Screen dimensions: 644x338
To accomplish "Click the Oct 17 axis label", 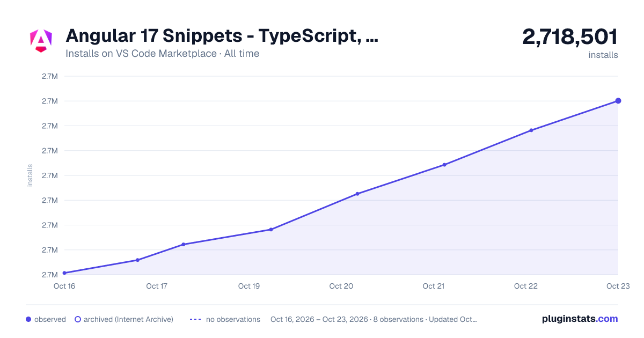I will [157, 286].
